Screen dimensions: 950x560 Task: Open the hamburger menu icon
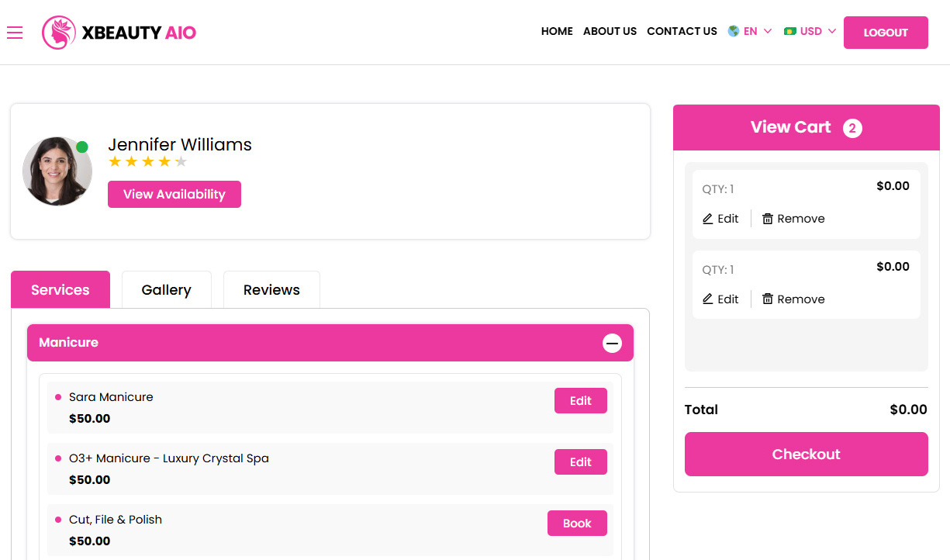15,33
